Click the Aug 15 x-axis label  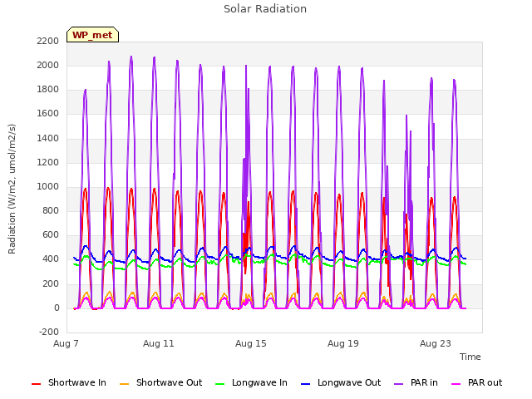[x=251, y=343]
